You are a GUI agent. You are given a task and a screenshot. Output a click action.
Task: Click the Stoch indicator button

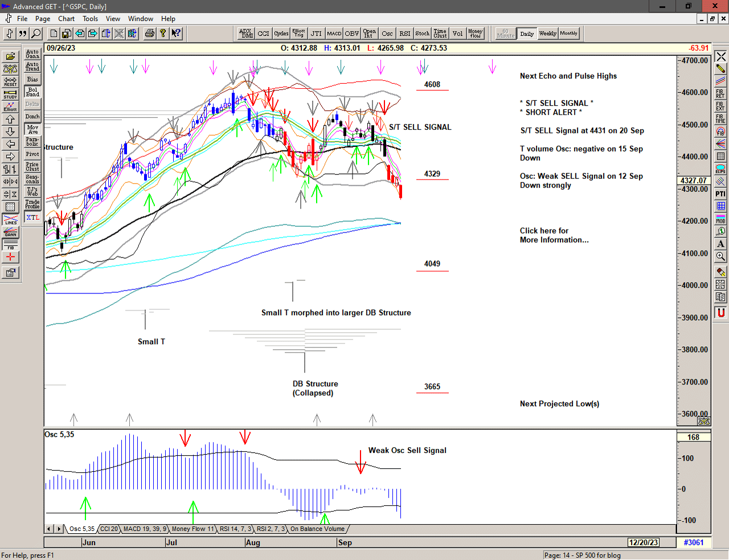(x=422, y=34)
